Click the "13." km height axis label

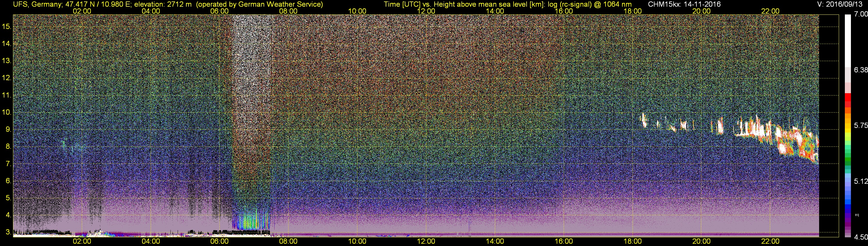(7, 61)
